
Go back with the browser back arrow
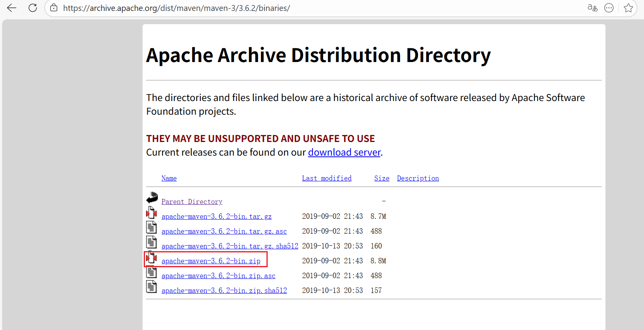[12, 8]
